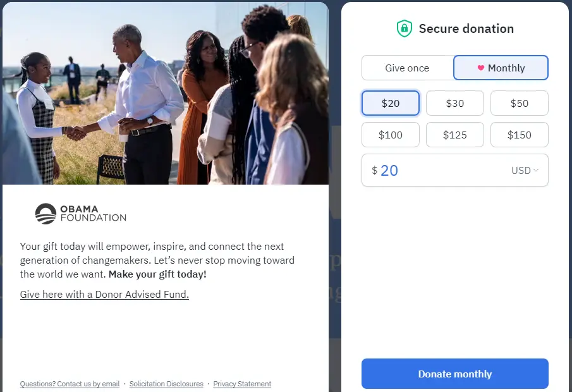Switch to Give once donation
Screen dimensions: 572x392
click(x=407, y=68)
